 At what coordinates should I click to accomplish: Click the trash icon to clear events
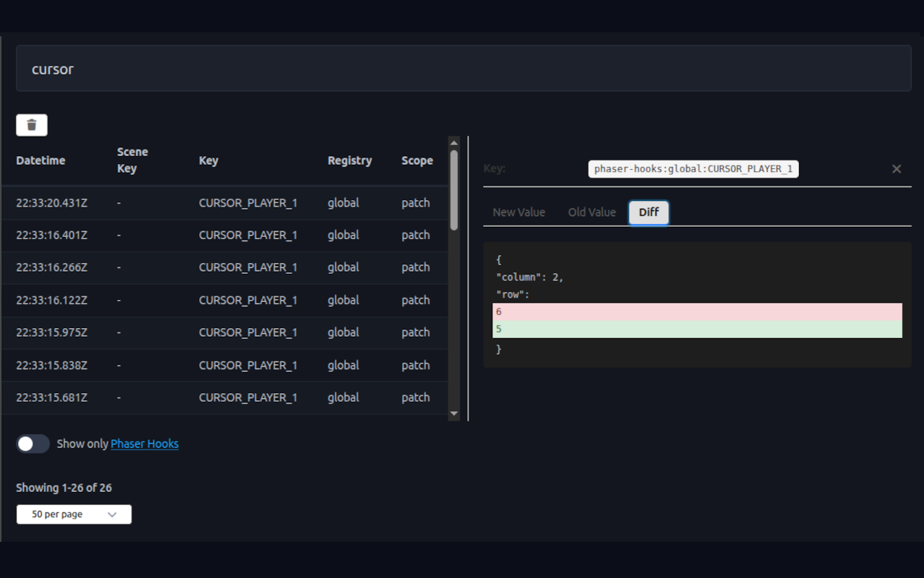32,125
